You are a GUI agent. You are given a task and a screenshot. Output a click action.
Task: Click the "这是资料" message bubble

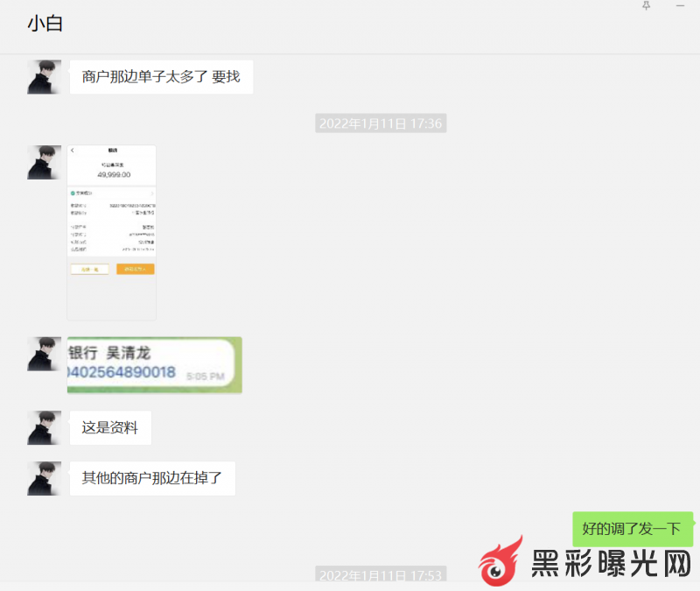pos(110,428)
